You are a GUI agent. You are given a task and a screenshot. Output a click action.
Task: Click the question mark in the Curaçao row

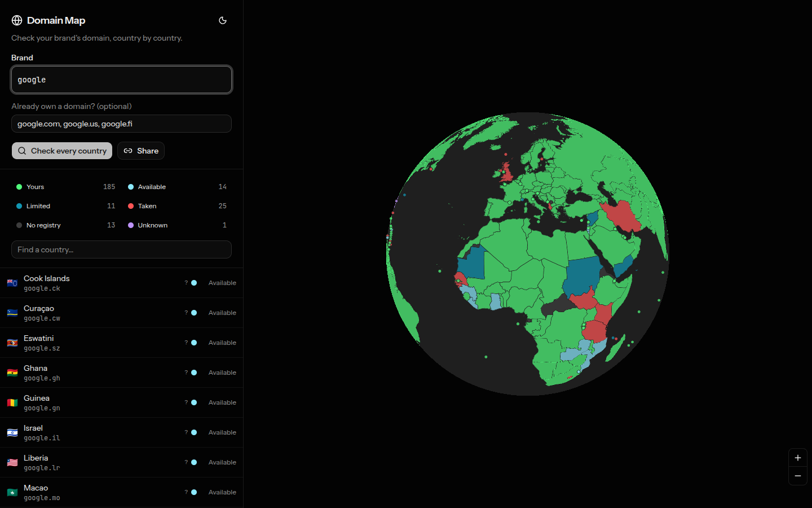click(x=186, y=313)
